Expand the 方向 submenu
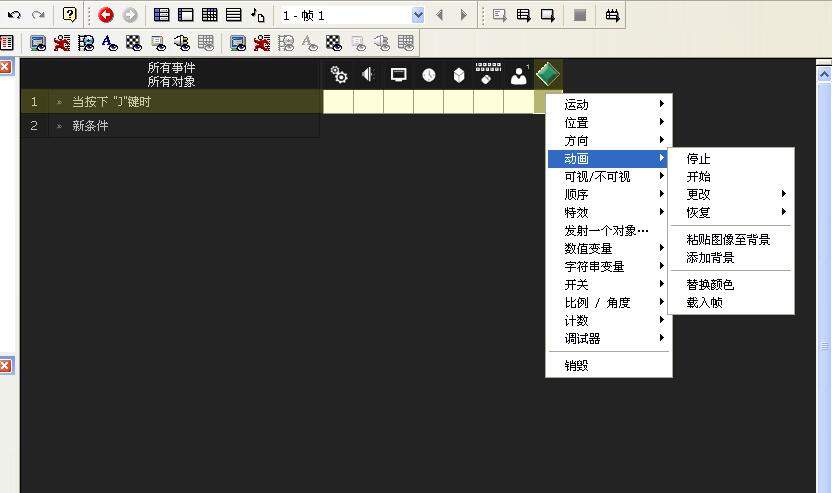Viewport: 832px width, 493px height. pyautogui.click(x=610, y=141)
